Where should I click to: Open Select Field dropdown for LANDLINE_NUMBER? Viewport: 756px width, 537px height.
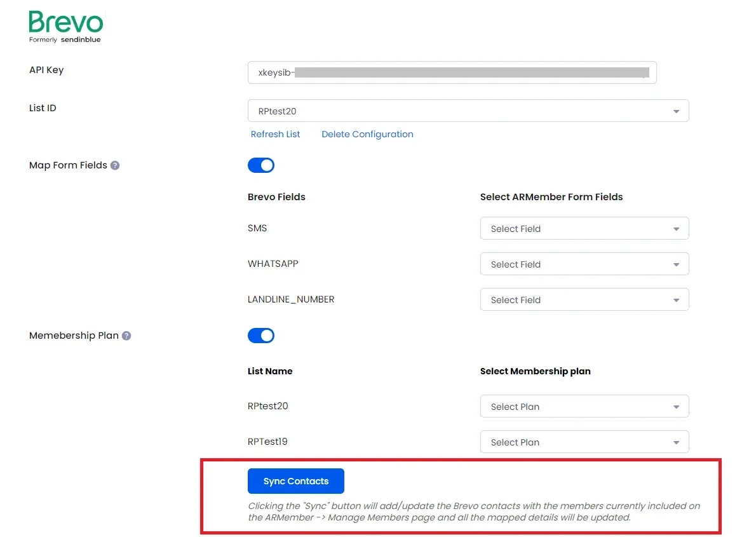[x=584, y=299]
